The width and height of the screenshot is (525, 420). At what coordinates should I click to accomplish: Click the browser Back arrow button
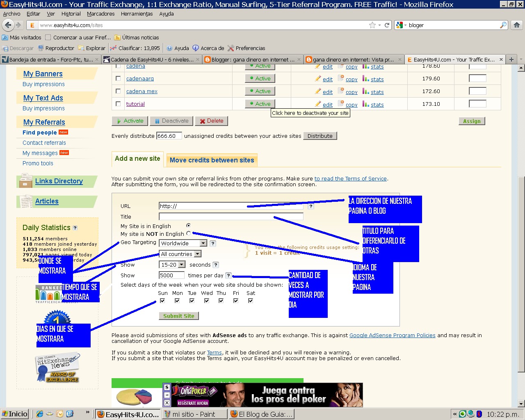tap(8, 25)
